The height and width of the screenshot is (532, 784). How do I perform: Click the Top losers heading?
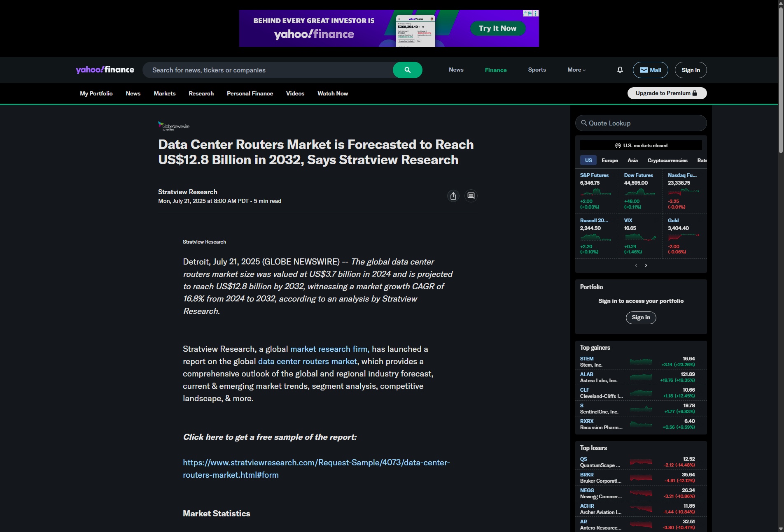593,448
